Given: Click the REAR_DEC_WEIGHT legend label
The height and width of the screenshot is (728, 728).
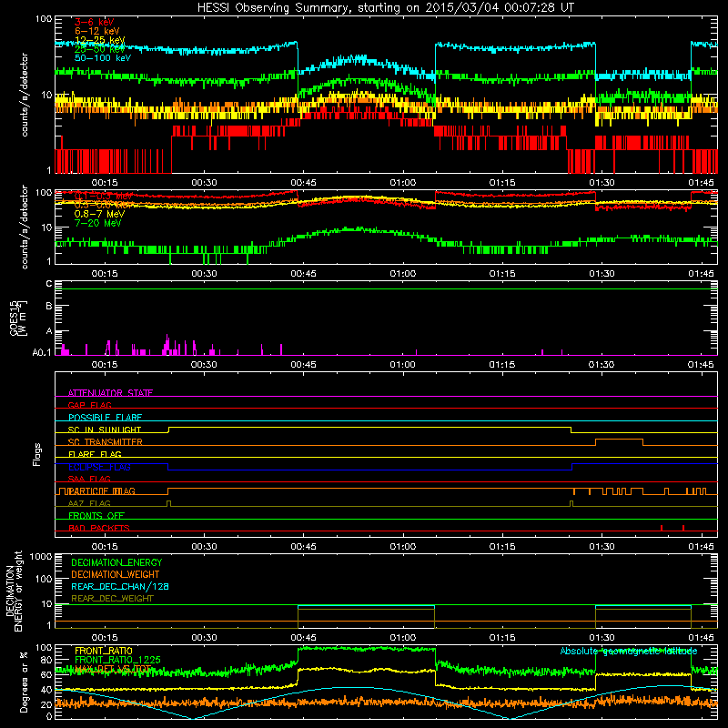Looking at the screenshot, I should [x=112, y=599].
